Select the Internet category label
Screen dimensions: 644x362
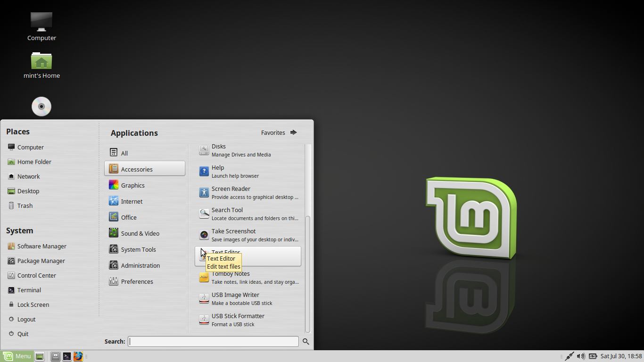[x=132, y=201]
